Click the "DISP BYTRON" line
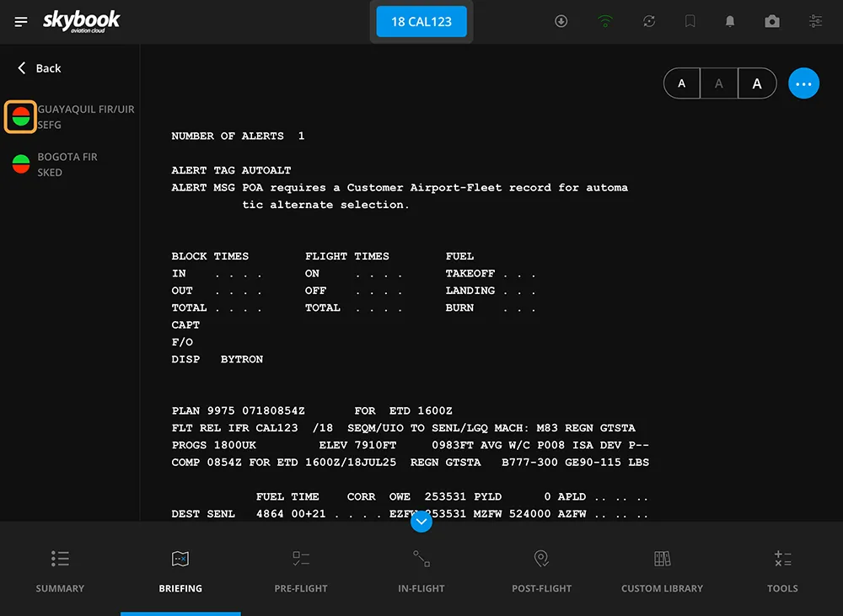This screenshot has height=616, width=843. tap(217, 360)
